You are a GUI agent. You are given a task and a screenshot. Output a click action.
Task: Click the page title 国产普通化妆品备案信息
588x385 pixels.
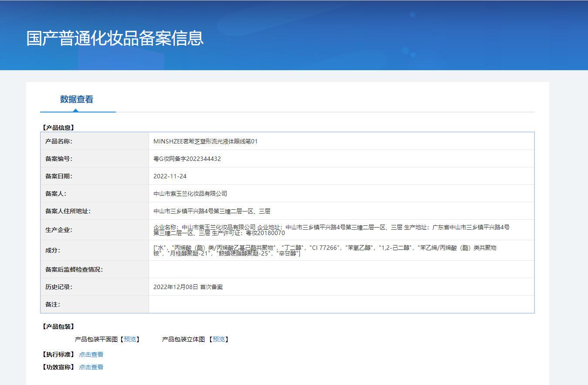(x=115, y=38)
